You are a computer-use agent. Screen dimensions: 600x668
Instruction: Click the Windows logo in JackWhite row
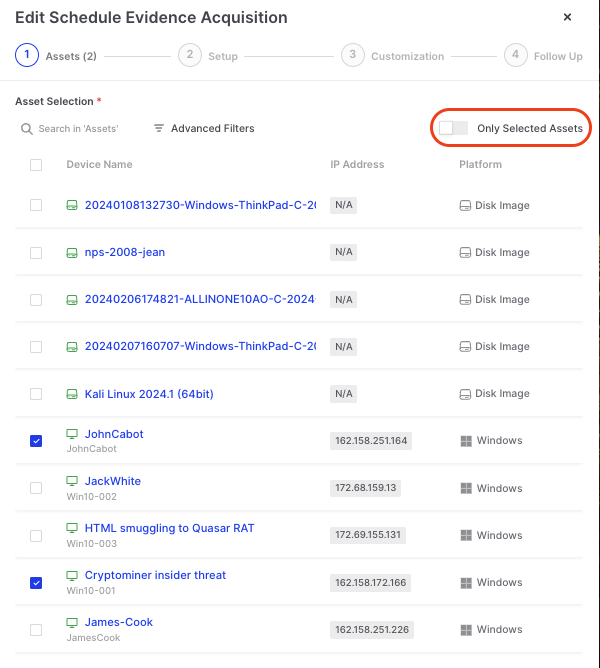465,488
